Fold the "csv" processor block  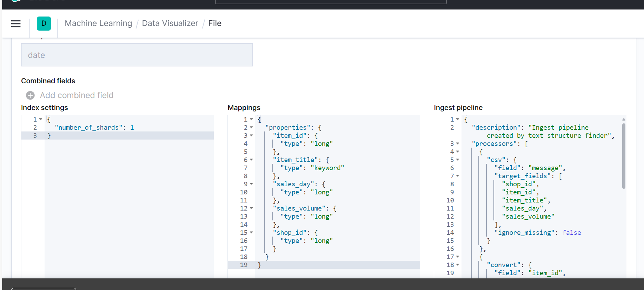click(x=458, y=160)
